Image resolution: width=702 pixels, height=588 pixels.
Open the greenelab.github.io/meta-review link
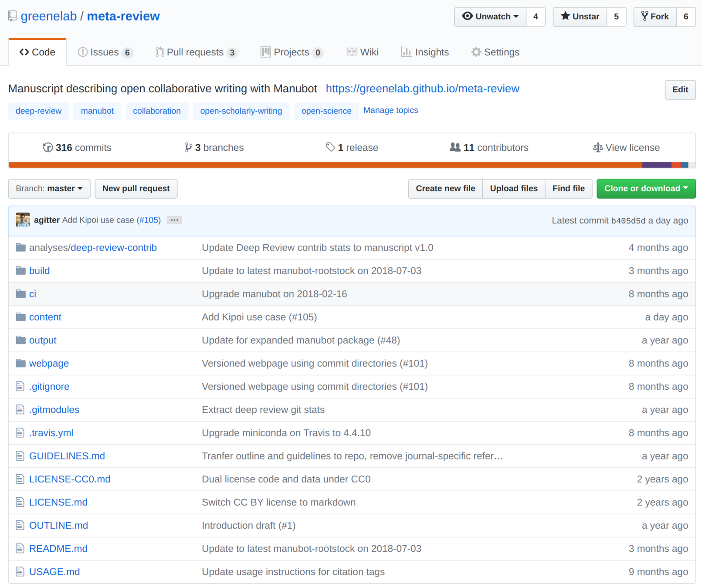tap(423, 89)
